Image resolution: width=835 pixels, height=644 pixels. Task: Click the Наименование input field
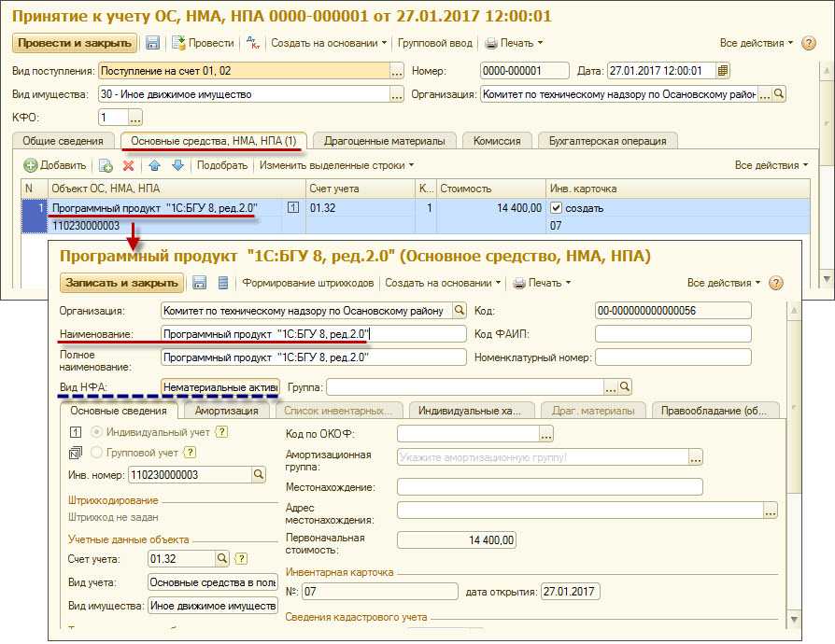(313, 334)
